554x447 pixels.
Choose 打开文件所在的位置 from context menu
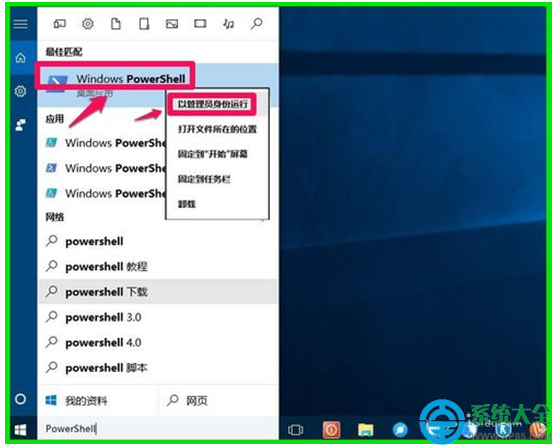217,129
